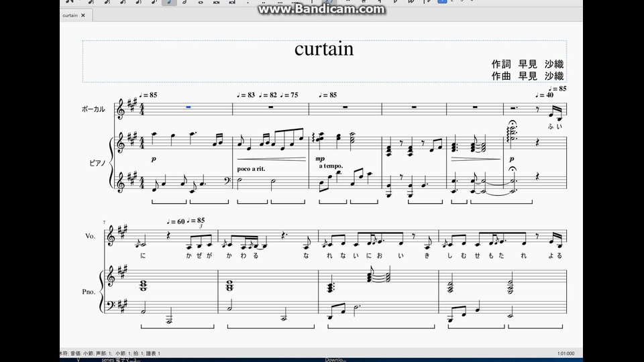Select tempo marking ♩=85 at measure one
This screenshot has width=644, height=362.
[148, 95]
